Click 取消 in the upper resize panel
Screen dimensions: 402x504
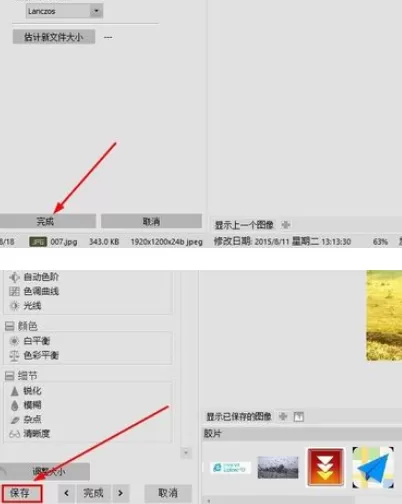151,221
